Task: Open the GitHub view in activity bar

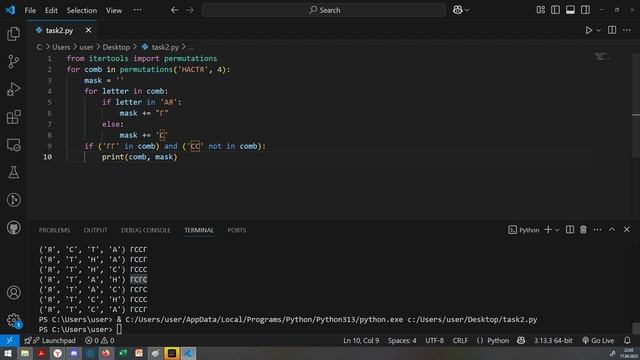Action: (x=13, y=228)
